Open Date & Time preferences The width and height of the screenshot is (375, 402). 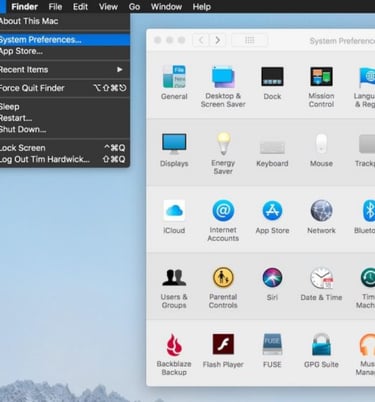coord(321,283)
